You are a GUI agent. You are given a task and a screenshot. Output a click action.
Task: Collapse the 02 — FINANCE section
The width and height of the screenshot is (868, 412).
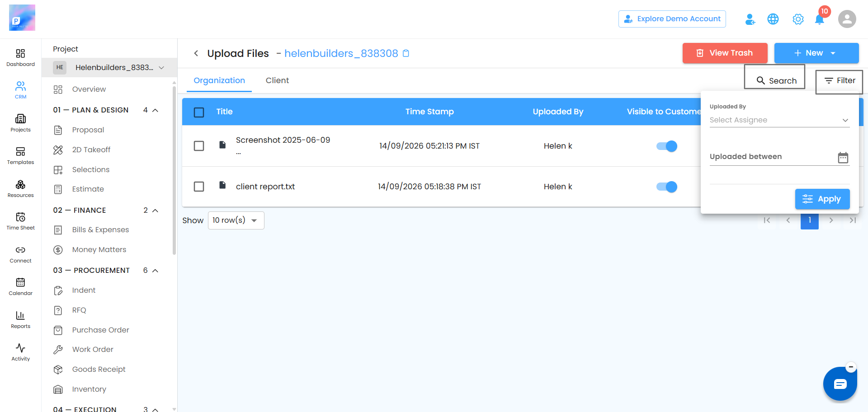155,211
